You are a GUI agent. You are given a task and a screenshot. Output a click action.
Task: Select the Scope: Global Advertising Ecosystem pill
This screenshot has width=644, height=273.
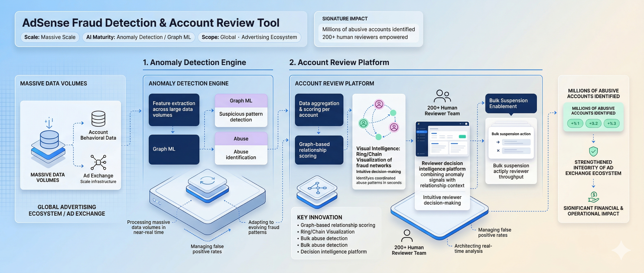click(x=249, y=37)
